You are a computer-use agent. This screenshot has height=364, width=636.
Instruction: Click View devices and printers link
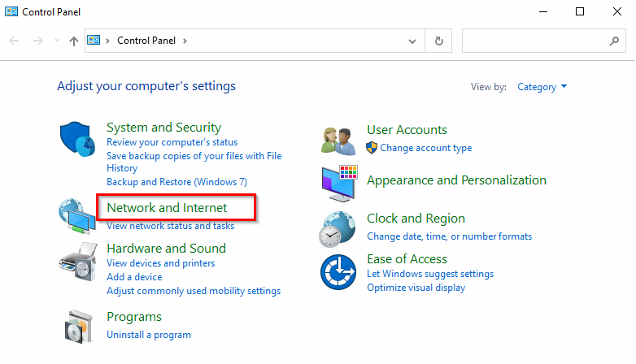(160, 263)
